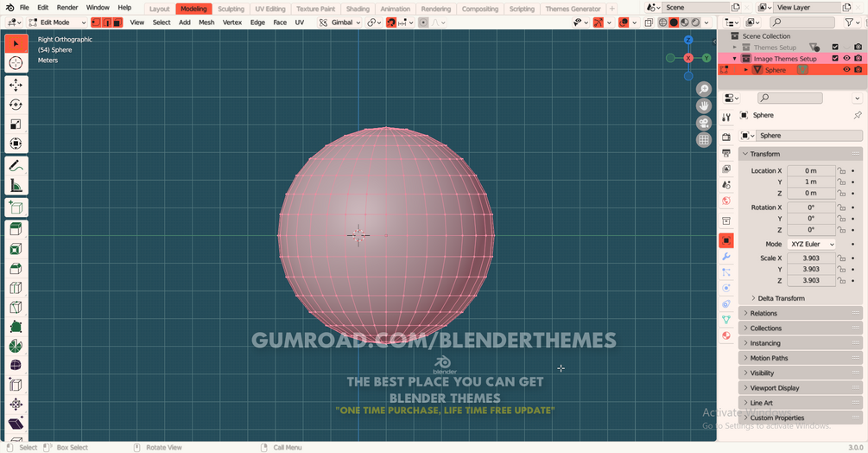Open World properties tab
This screenshot has height=453, width=868.
(x=726, y=201)
